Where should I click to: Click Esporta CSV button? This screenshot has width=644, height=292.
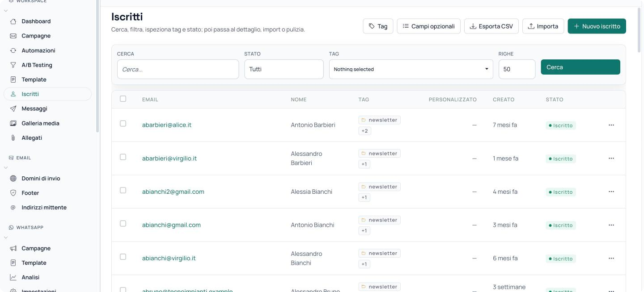tap(491, 26)
